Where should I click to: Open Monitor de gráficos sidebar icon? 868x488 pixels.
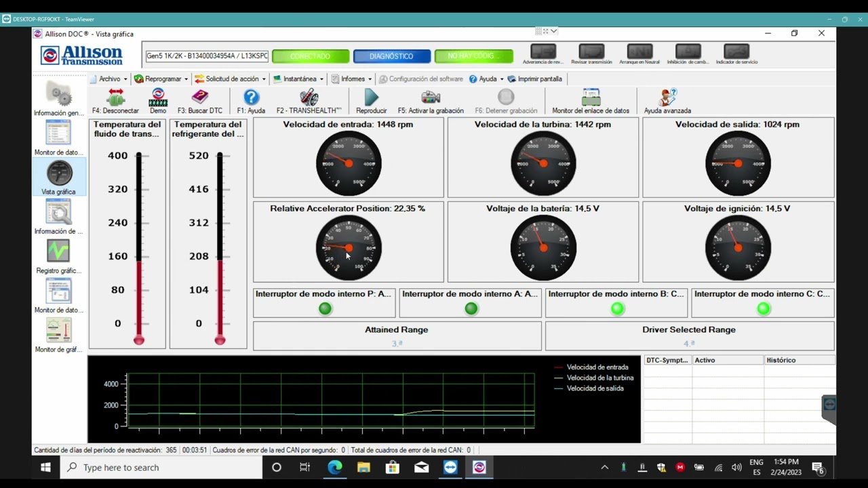58,331
